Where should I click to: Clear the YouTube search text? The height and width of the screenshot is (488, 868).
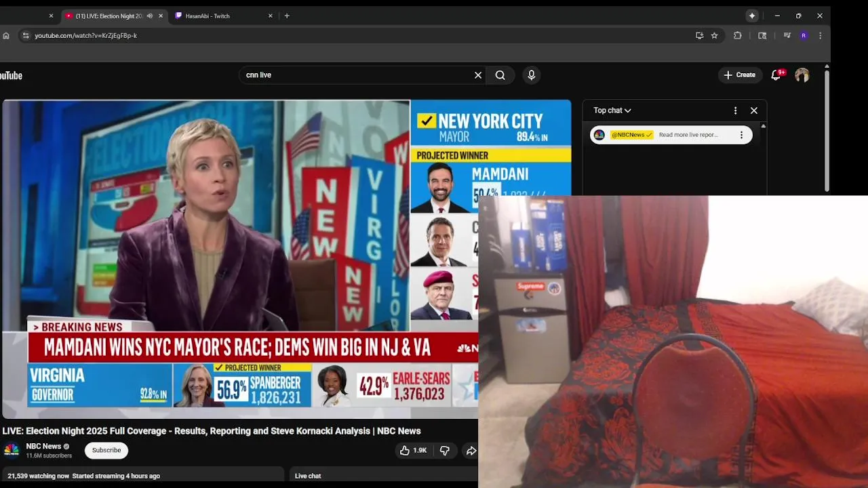pyautogui.click(x=478, y=75)
